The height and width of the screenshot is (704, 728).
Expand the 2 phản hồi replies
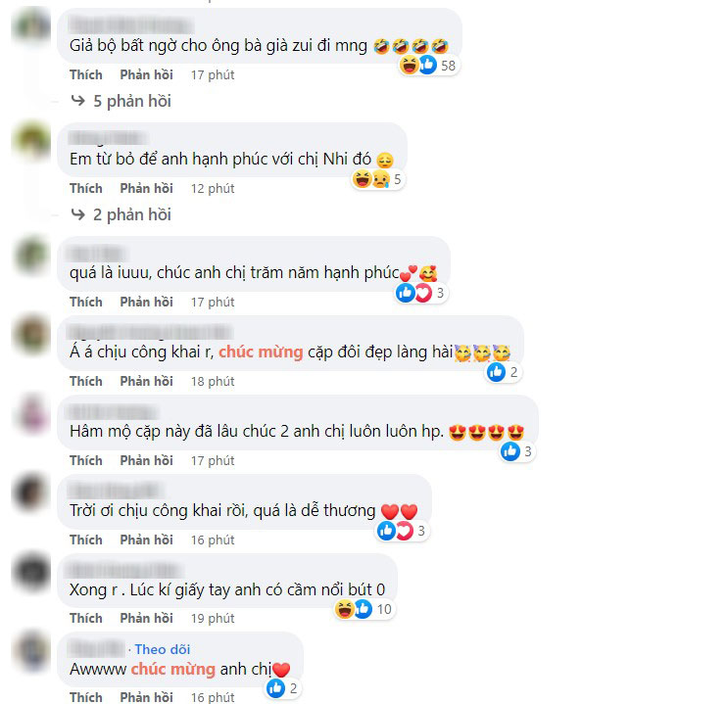132,214
